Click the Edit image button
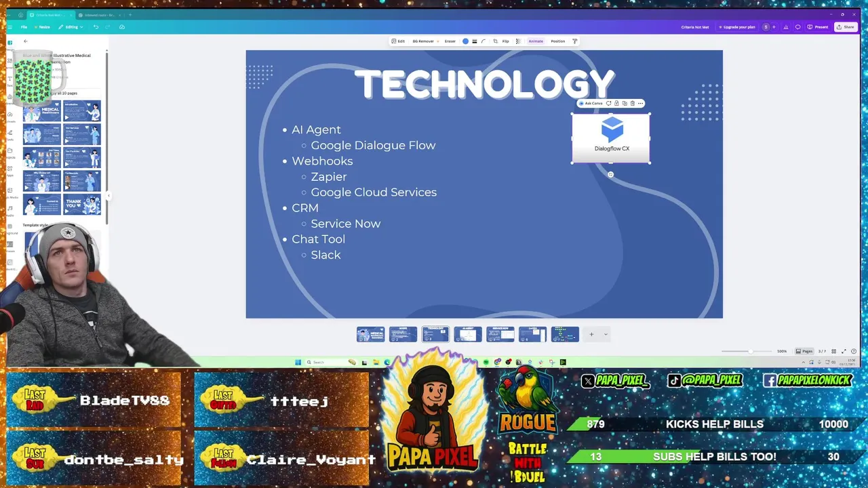 (x=398, y=41)
